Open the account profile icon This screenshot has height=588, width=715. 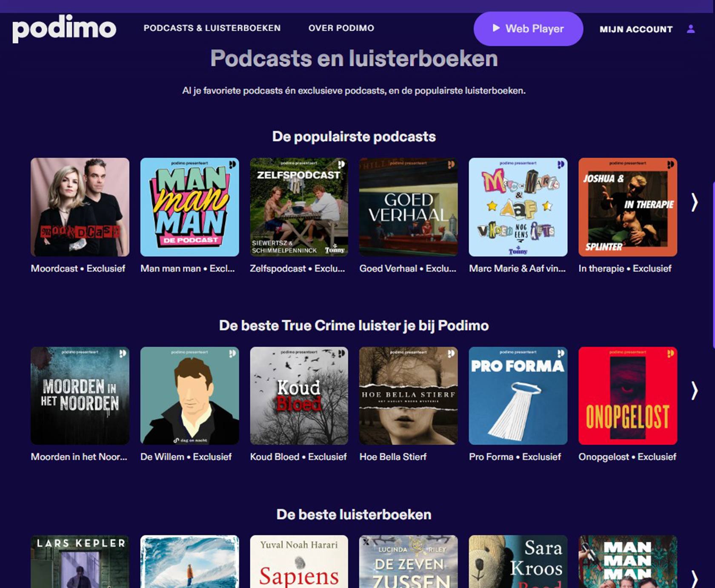(691, 29)
